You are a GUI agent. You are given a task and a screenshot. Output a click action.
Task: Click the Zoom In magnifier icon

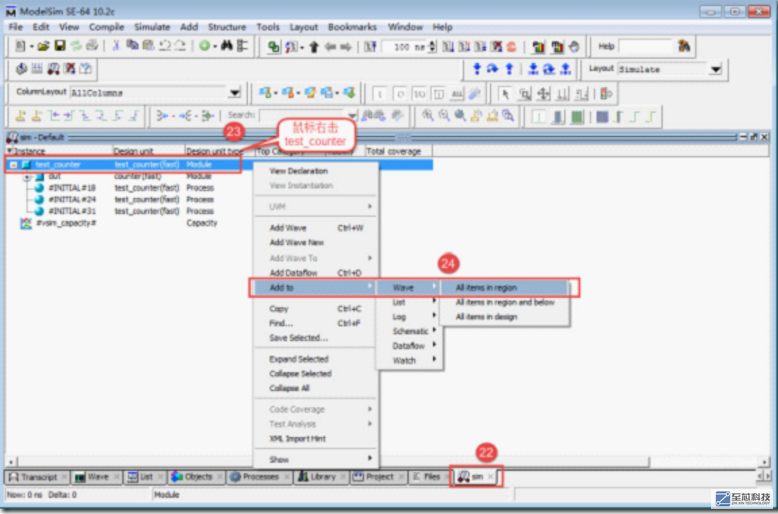point(428,116)
